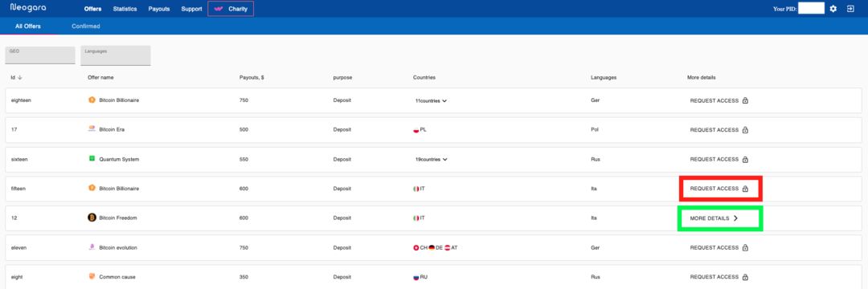
Task: Click the Russia flag in Common cause row
Action: [x=416, y=277]
